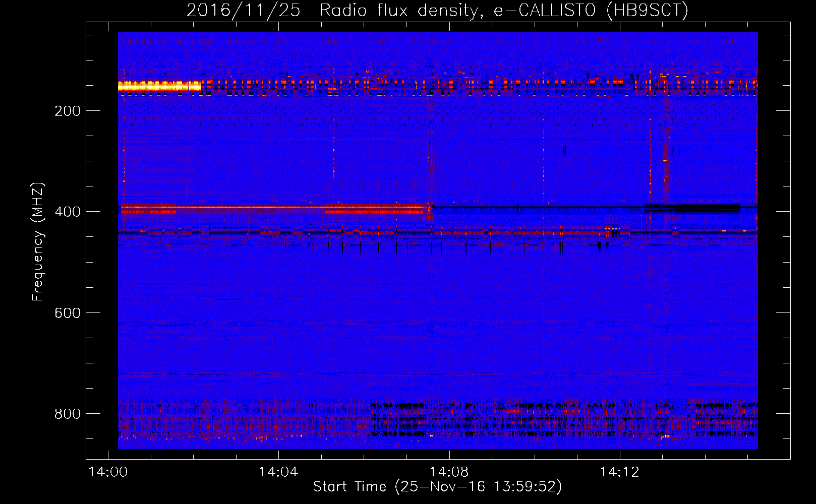Click the 600 frequency tick label

(x=68, y=313)
